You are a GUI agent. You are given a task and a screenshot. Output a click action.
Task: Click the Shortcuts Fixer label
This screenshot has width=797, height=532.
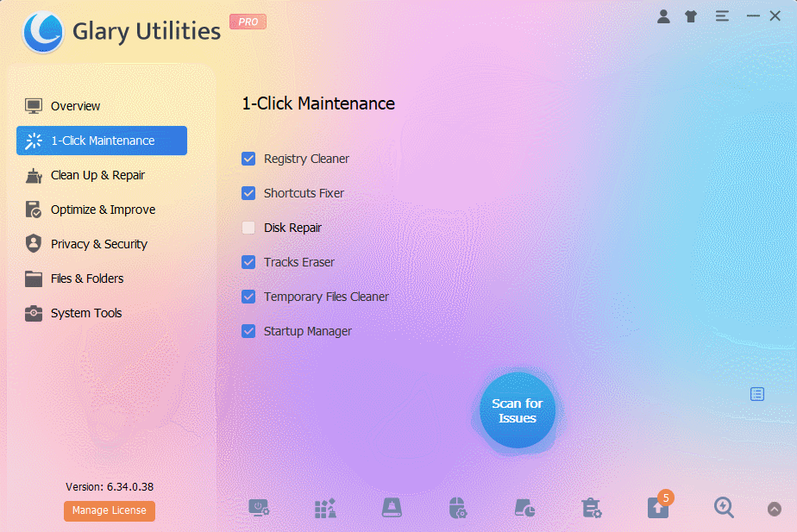pos(304,193)
